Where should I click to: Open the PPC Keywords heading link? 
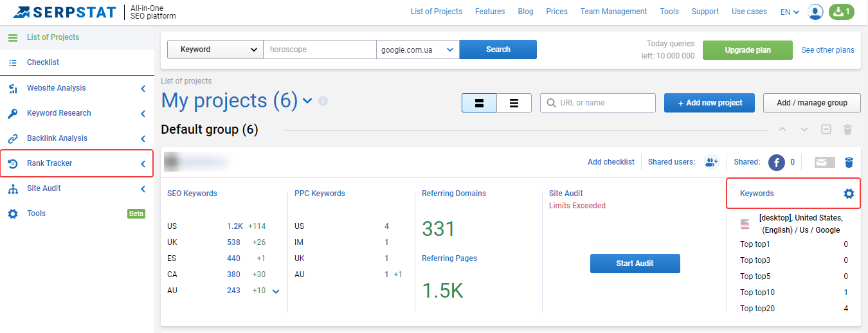click(x=320, y=194)
